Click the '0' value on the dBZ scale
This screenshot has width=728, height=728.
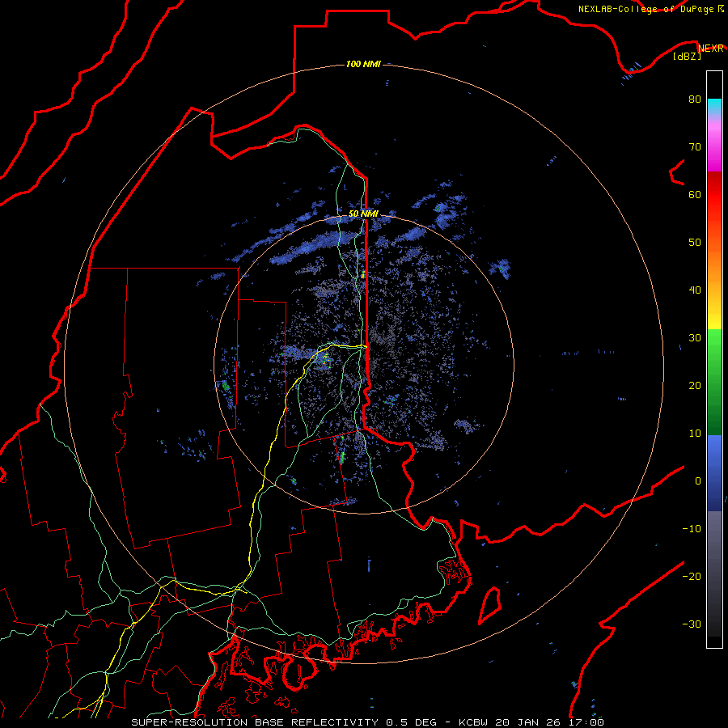point(698,481)
